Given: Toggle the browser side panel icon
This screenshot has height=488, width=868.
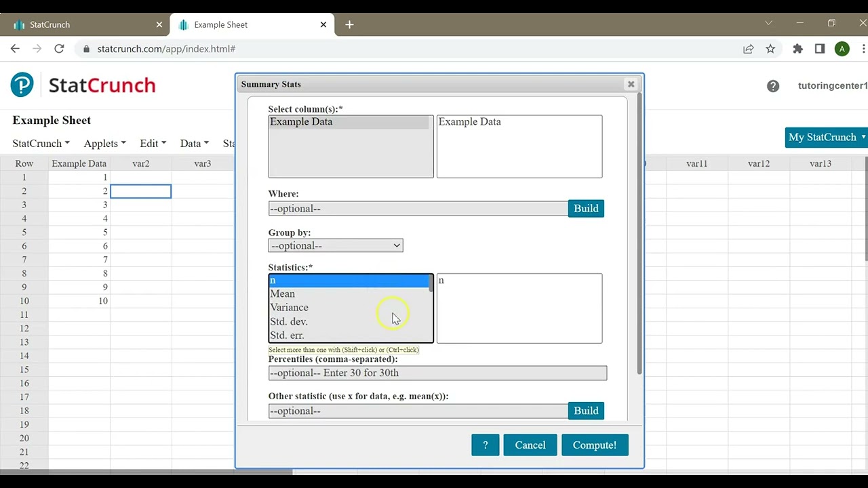Looking at the screenshot, I should (x=820, y=49).
